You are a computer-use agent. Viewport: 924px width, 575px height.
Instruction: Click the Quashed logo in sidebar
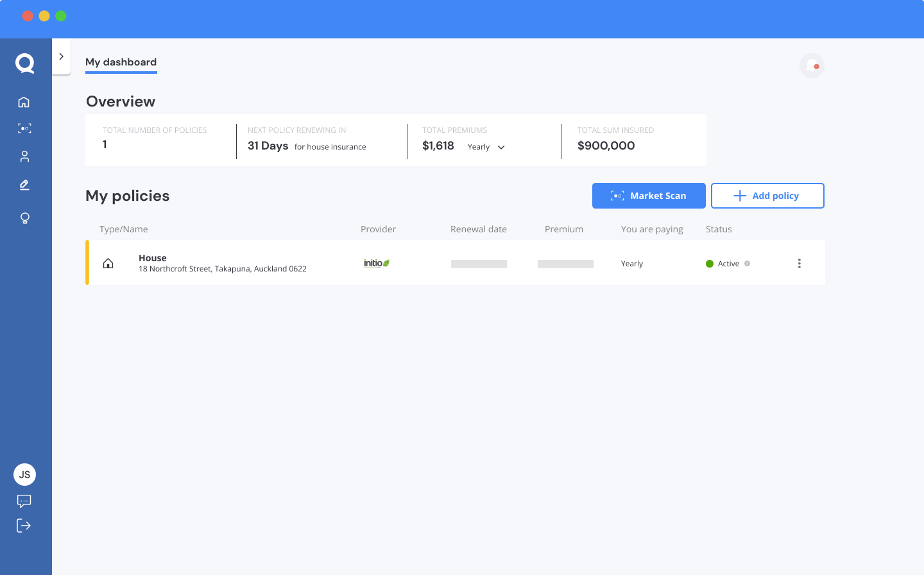point(25,64)
